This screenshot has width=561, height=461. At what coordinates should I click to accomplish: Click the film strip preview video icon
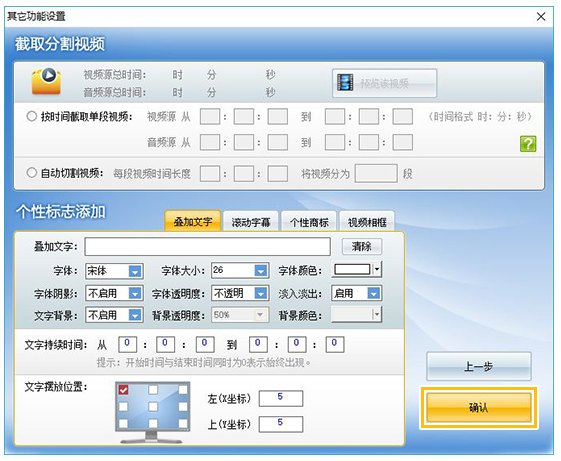pos(345,83)
